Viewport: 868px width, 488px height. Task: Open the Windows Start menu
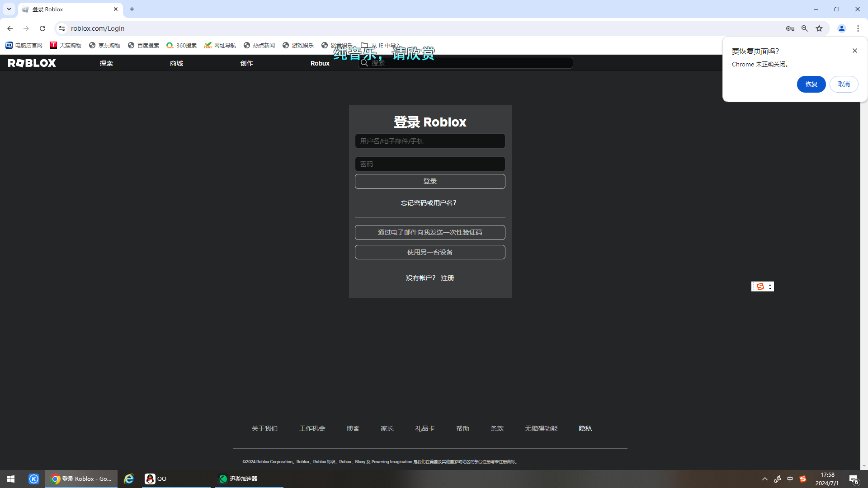(x=11, y=479)
